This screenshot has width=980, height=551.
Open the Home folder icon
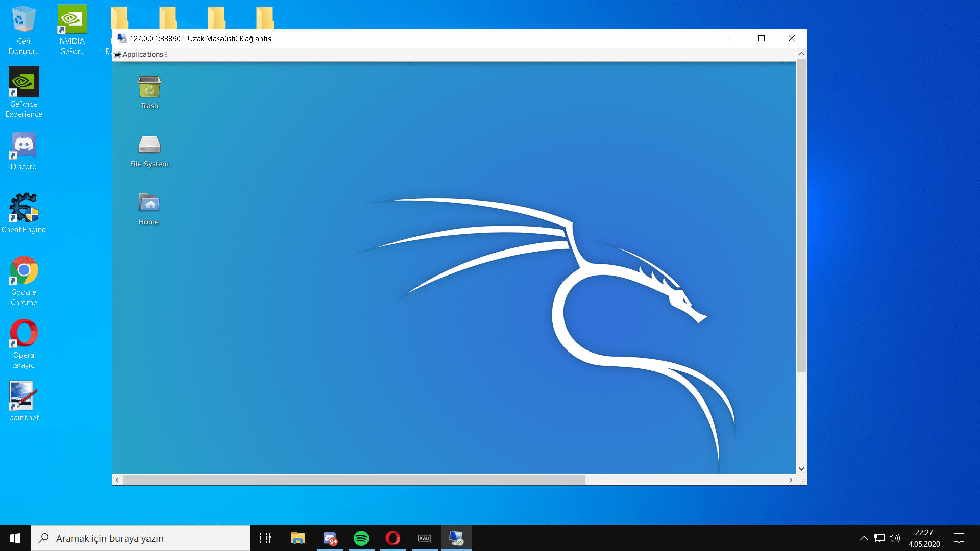pos(149,204)
